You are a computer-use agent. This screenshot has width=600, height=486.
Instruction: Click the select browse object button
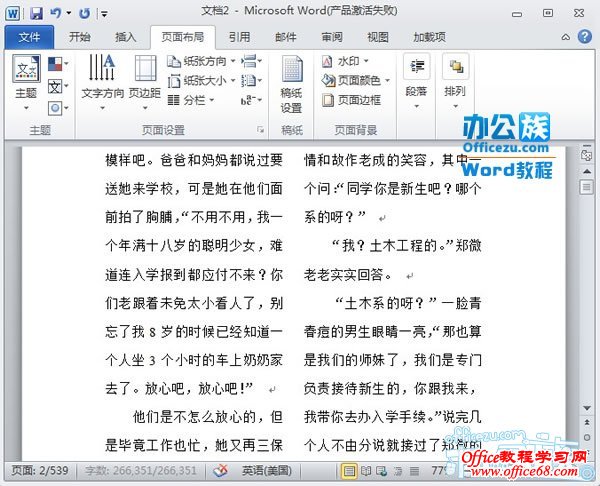(x=587, y=437)
